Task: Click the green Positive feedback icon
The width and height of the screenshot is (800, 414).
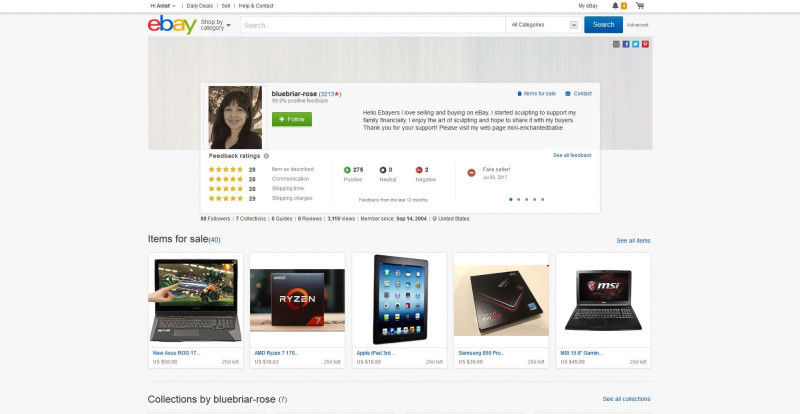Action: tap(347, 170)
